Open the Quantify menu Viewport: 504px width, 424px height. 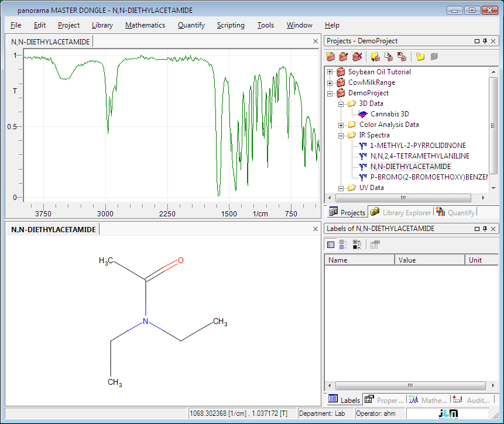[191, 25]
